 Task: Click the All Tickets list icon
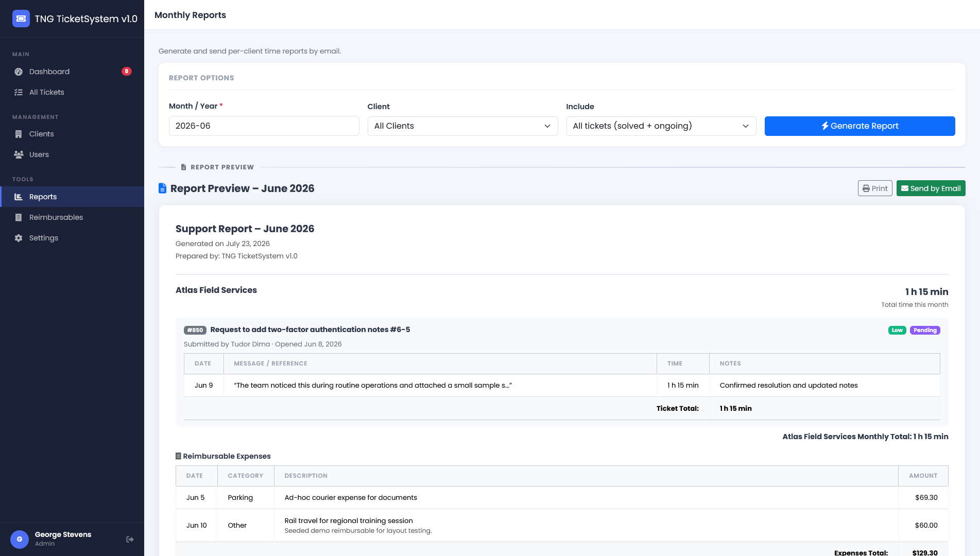(x=19, y=92)
